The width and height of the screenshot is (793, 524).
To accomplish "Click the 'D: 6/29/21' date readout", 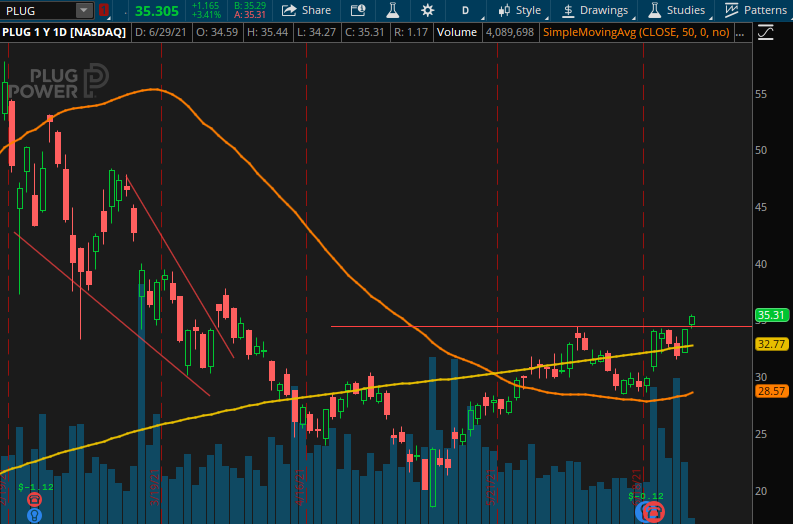I will coord(161,32).
